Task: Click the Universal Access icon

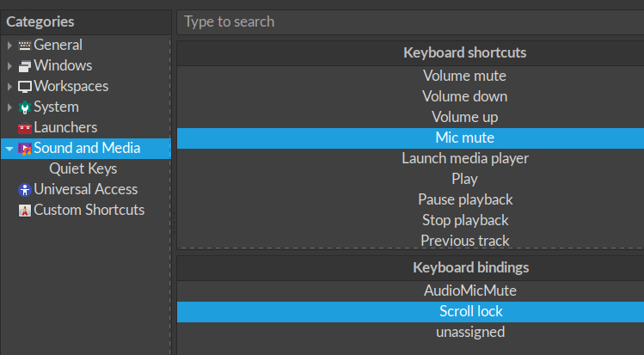Action: point(25,190)
